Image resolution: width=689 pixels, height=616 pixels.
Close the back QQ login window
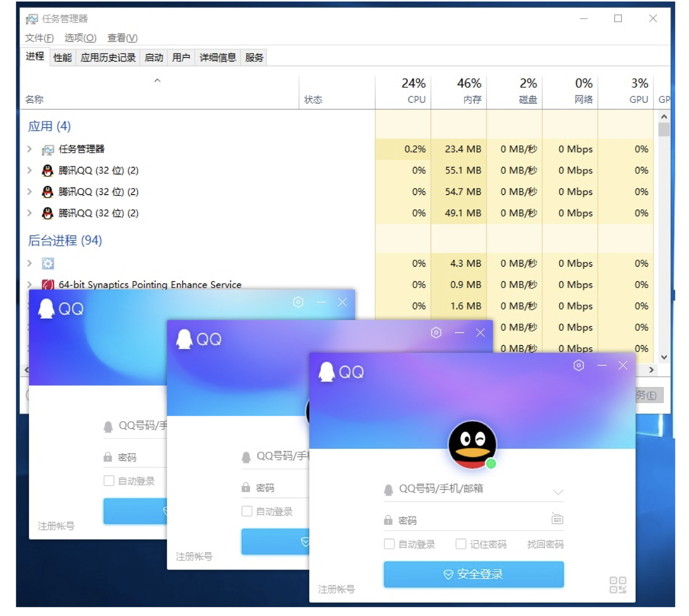pos(342,302)
